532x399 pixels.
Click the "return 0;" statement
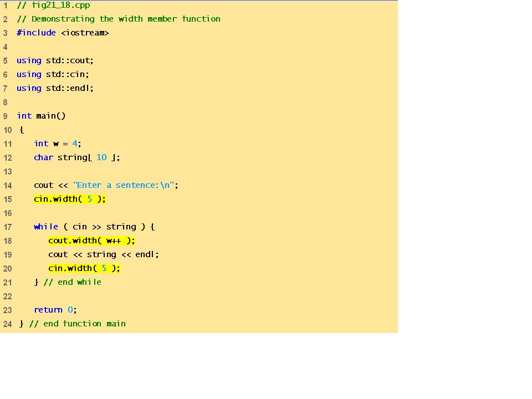pos(55,310)
